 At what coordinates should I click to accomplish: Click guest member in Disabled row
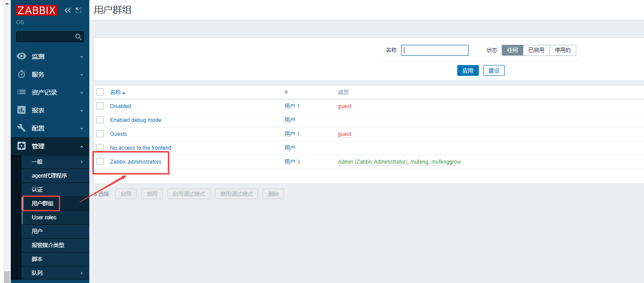coord(345,106)
